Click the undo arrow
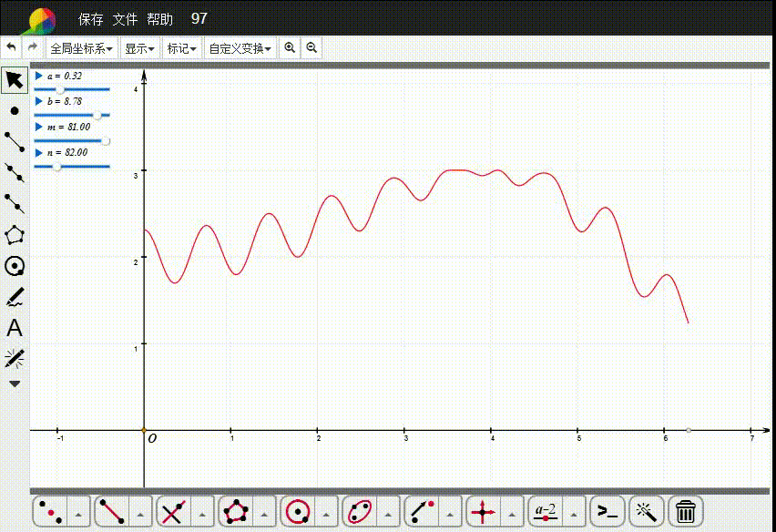 click(x=11, y=47)
